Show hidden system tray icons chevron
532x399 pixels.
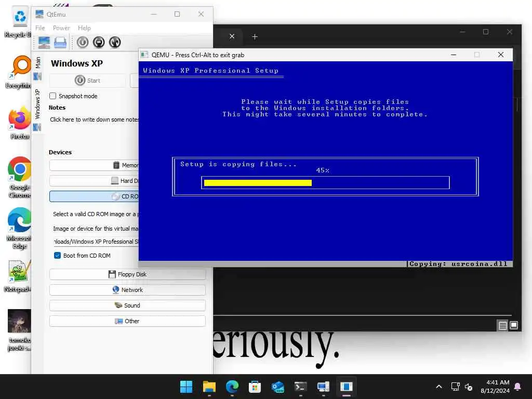[438, 387]
